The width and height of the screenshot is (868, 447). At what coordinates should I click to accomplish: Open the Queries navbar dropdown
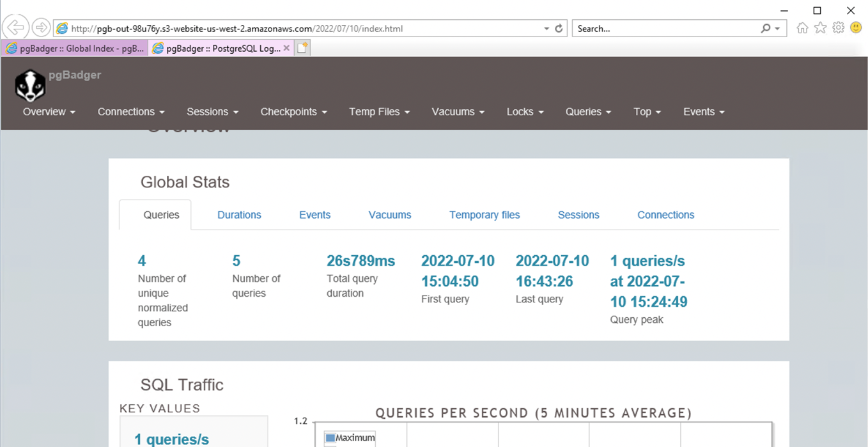pos(588,112)
